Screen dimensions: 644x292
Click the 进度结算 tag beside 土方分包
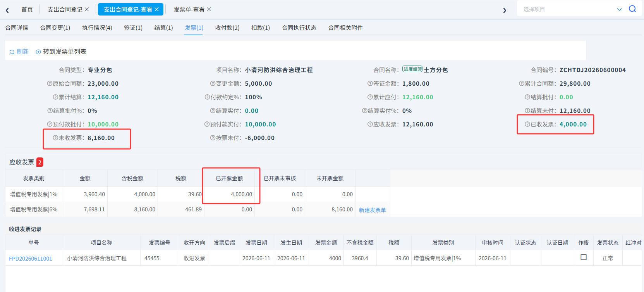tap(412, 69)
